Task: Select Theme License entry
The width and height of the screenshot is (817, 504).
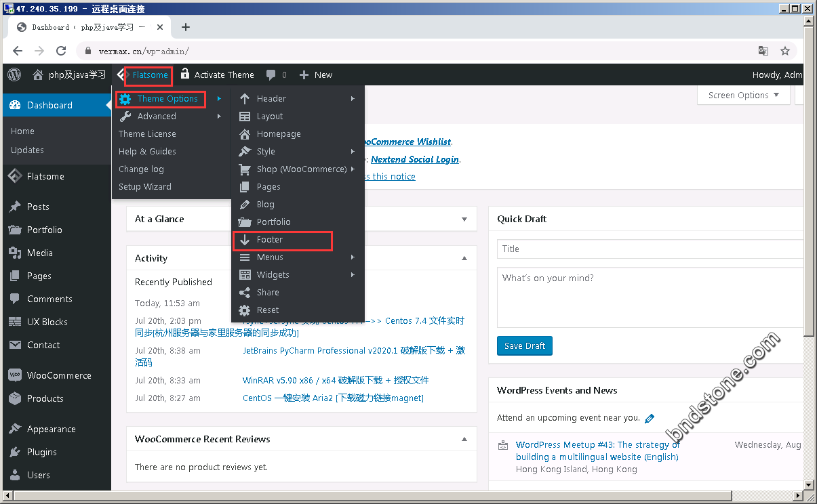Action: 147,134
